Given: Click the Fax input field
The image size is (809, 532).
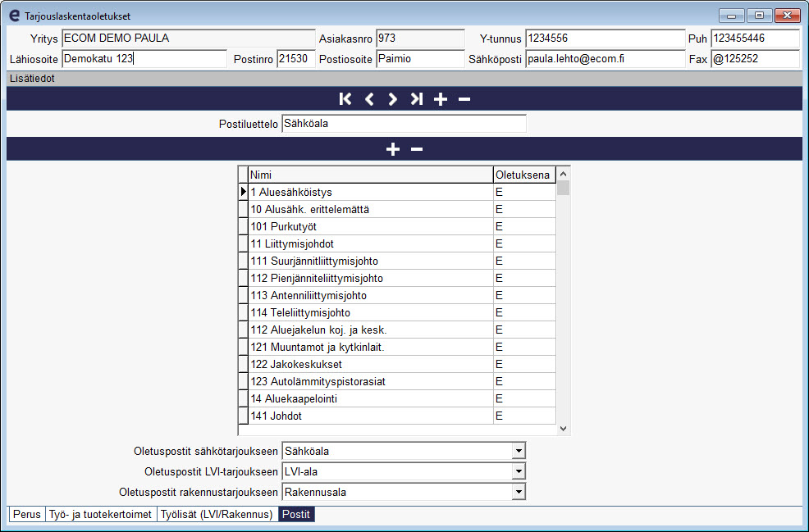Looking at the screenshot, I should point(756,59).
